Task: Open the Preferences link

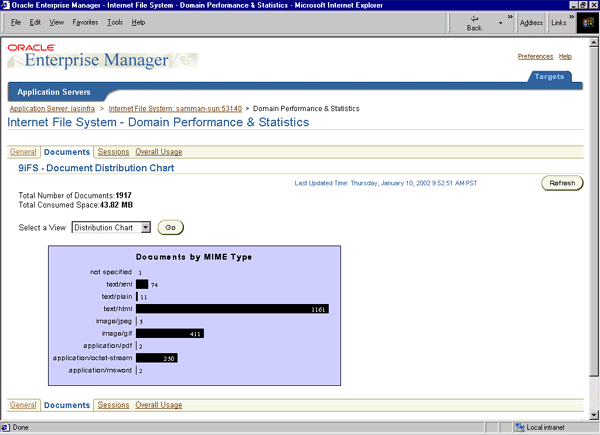Action: coord(535,57)
